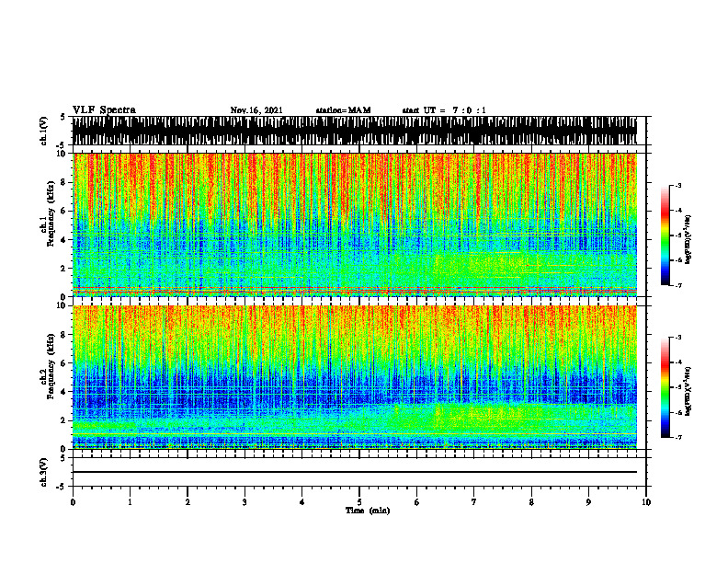
Task: Click the "6" kHz tick of ch.1 spectrogram
Action: (64, 211)
